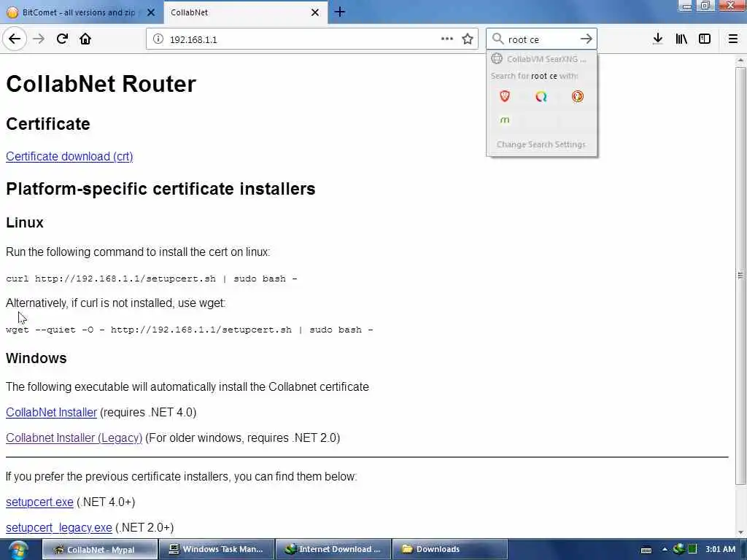Image resolution: width=747 pixels, height=560 pixels.
Task: Open the Certificate download (crt) link
Action: (69, 156)
